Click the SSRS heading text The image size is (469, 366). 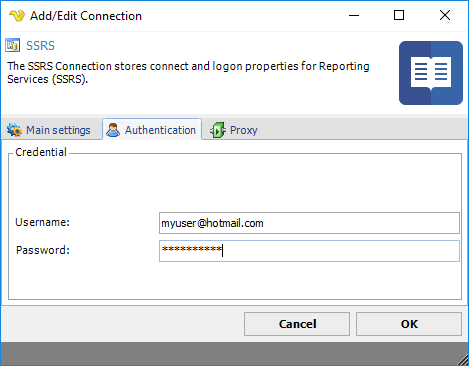pyautogui.click(x=40, y=46)
